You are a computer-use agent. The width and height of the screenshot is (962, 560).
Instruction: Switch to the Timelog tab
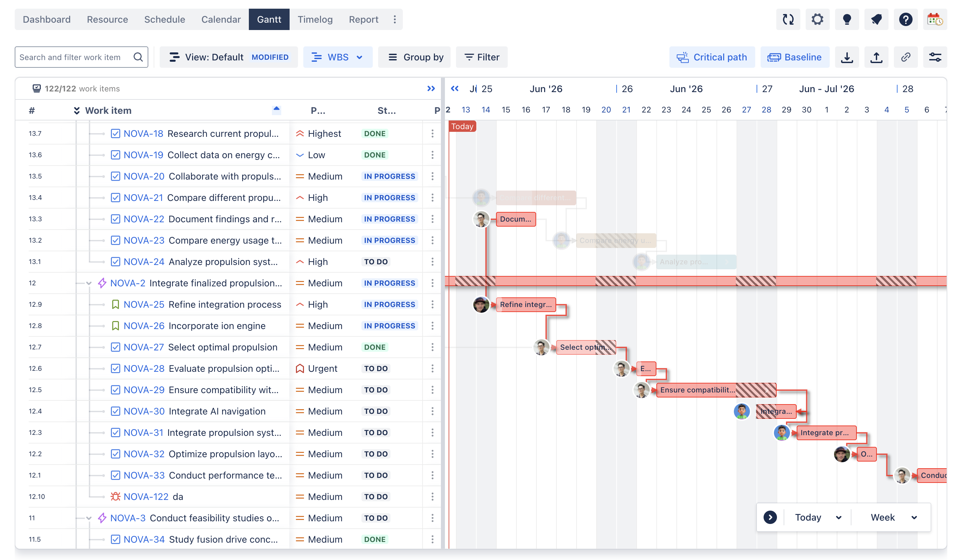coord(315,19)
